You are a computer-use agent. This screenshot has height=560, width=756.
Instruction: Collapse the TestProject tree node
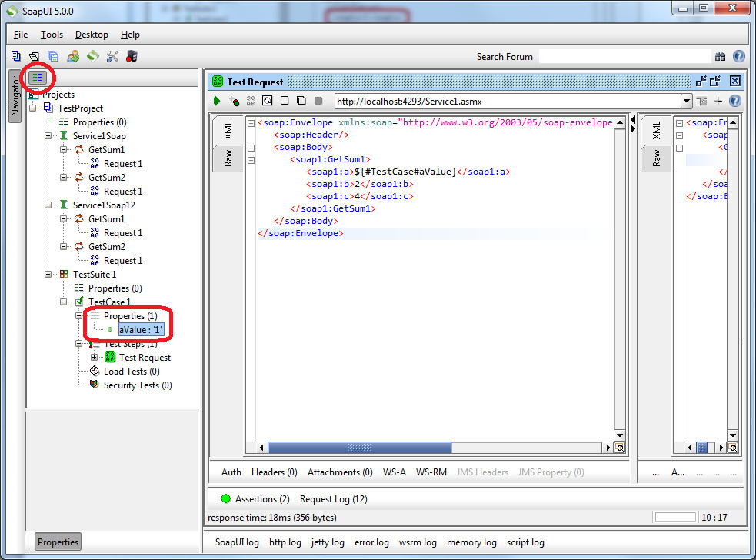pos(33,108)
